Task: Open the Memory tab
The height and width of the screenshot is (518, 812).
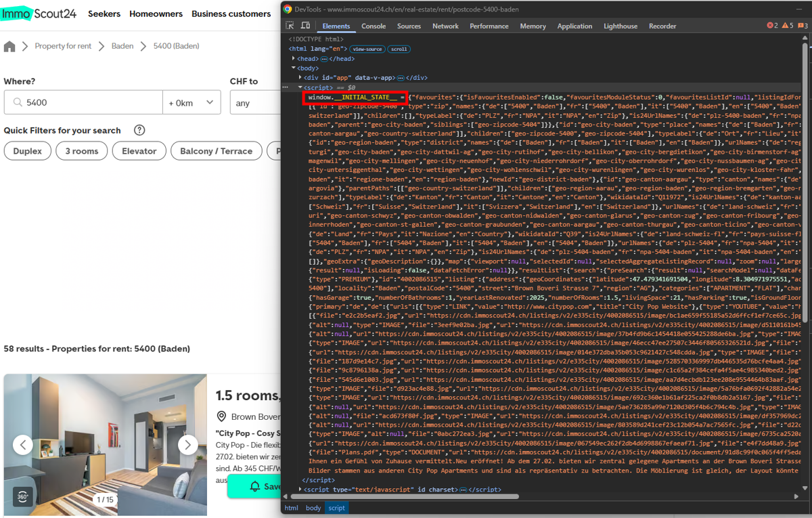Action: pyautogui.click(x=533, y=26)
